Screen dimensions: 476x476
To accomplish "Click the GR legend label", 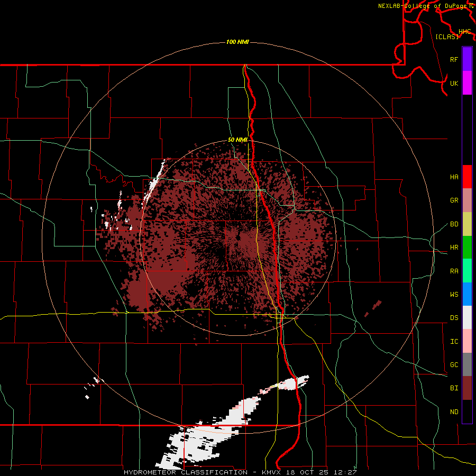I will click(454, 200).
